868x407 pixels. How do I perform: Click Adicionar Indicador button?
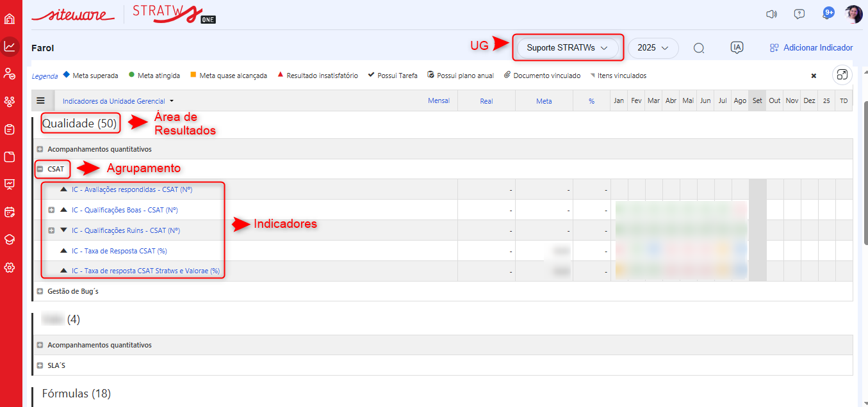tap(812, 48)
